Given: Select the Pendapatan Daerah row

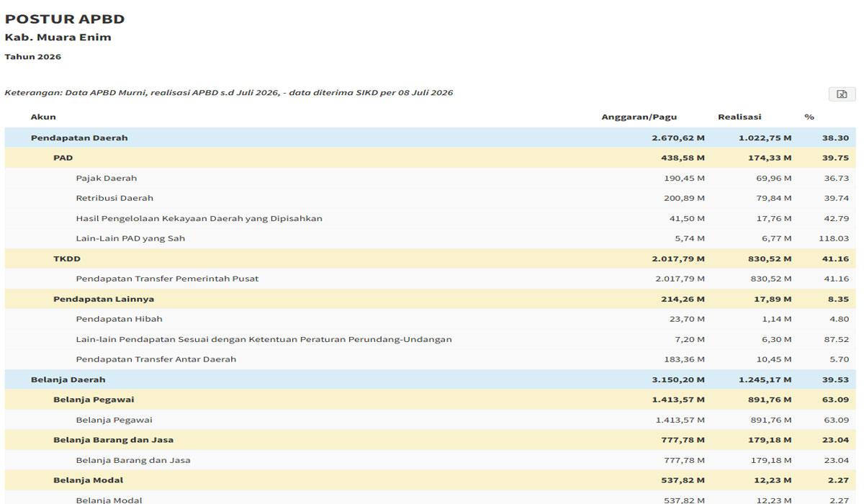Looking at the screenshot, I should tap(431, 138).
